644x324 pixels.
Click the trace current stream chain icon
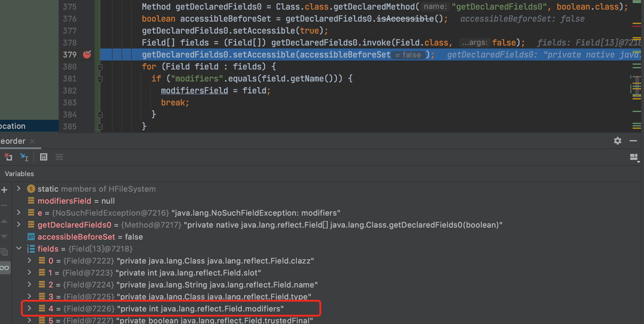pyautogui.click(x=59, y=157)
